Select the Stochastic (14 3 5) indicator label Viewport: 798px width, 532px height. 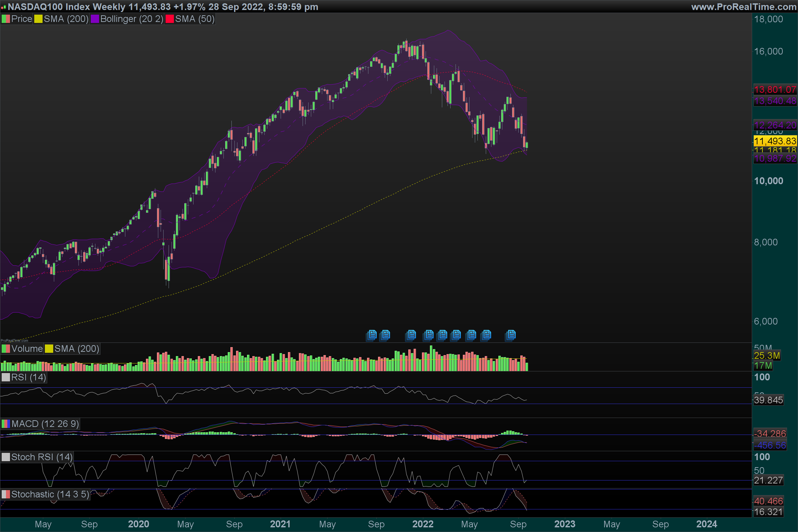[x=50, y=494]
